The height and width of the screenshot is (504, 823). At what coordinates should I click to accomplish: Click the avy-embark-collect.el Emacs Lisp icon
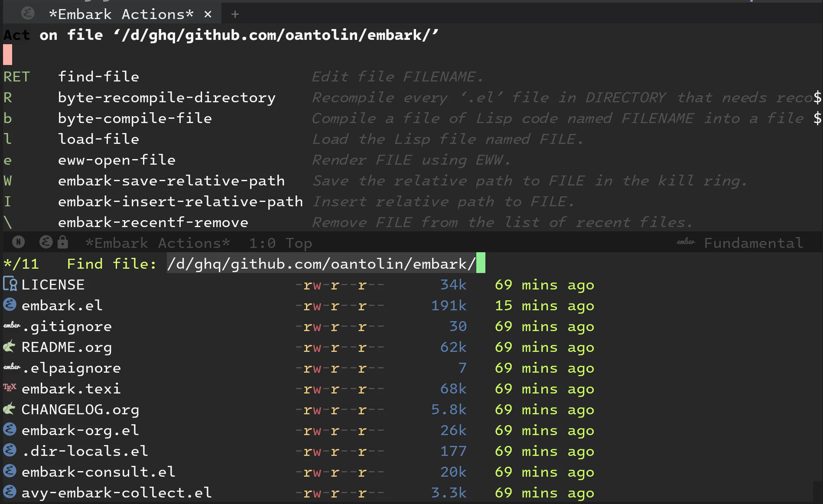tap(10, 492)
